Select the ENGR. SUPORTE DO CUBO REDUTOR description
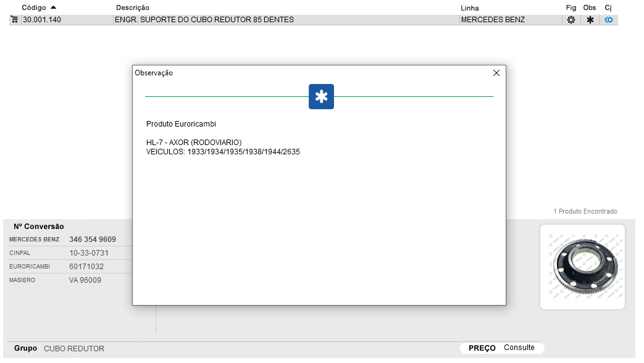 click(204, 20)
